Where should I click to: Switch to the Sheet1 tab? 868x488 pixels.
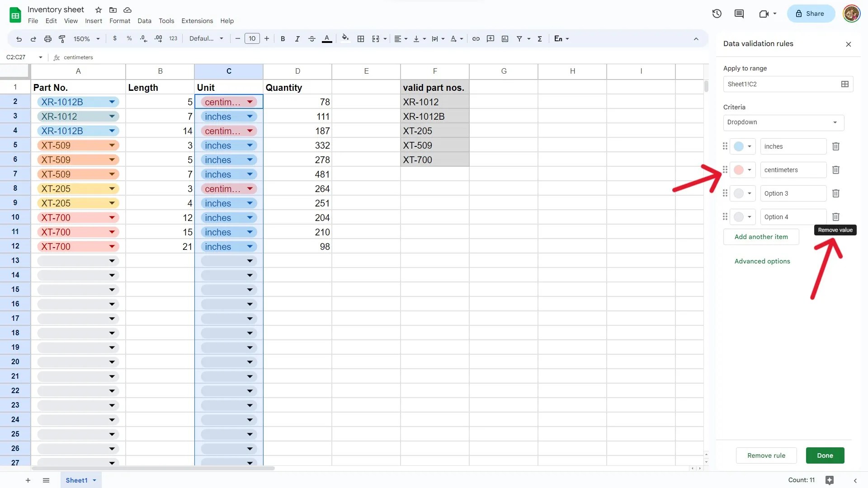(x=77, y=480)
